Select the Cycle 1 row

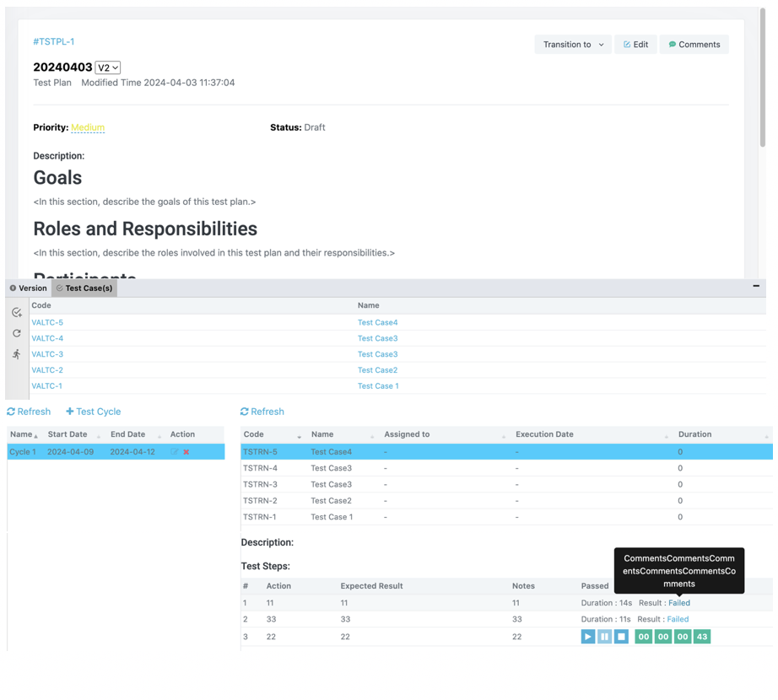(116, 452)
